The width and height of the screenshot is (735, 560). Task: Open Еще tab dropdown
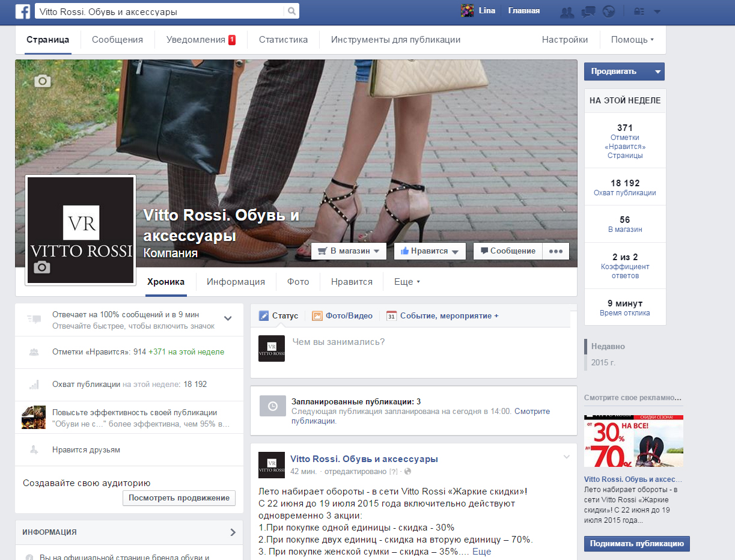[x=407, y=282]
